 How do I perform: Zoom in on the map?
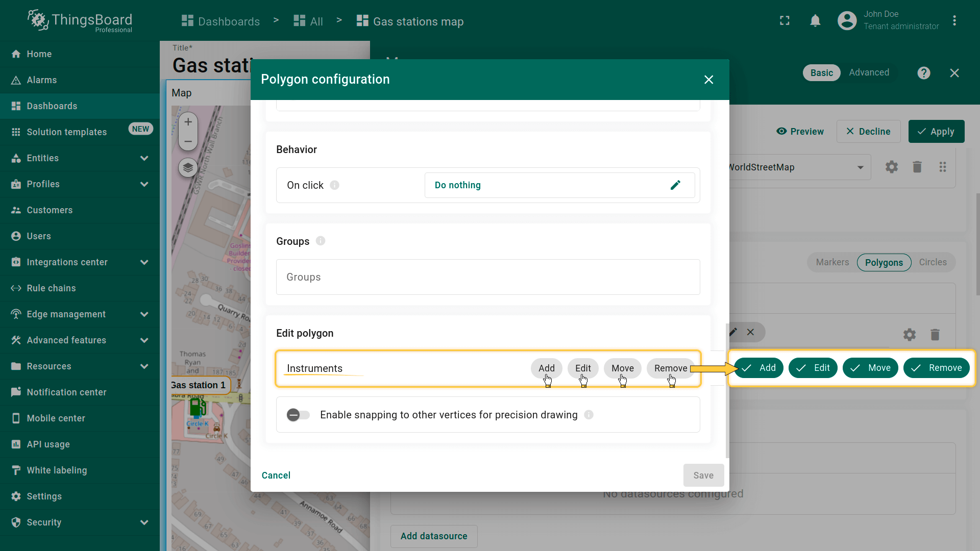click(x=188, y=122)
